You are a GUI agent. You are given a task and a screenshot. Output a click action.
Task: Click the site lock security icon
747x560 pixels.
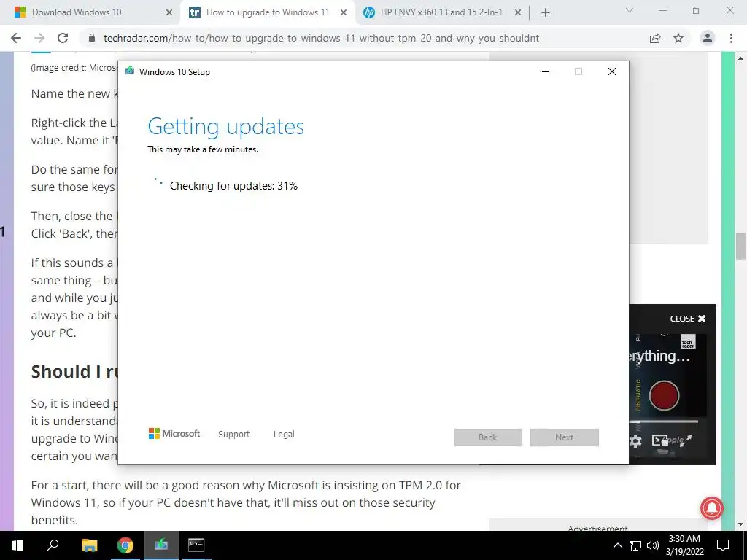(x=93, y=38)
